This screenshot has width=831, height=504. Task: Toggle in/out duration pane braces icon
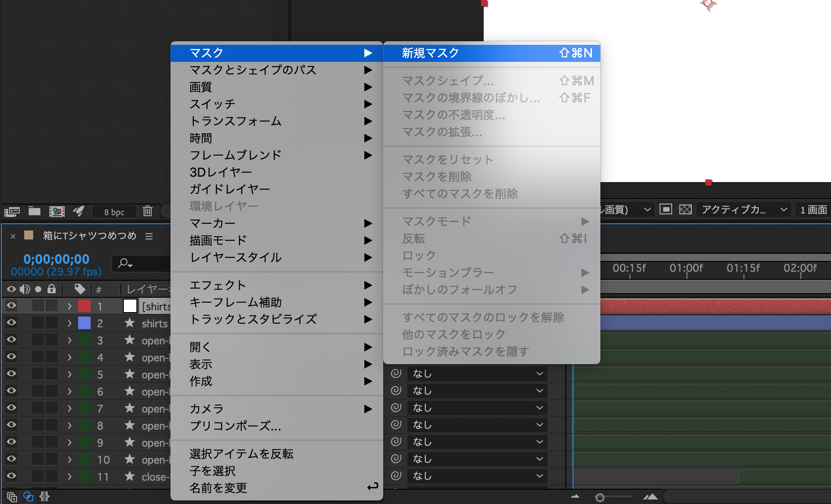[44, 496]
